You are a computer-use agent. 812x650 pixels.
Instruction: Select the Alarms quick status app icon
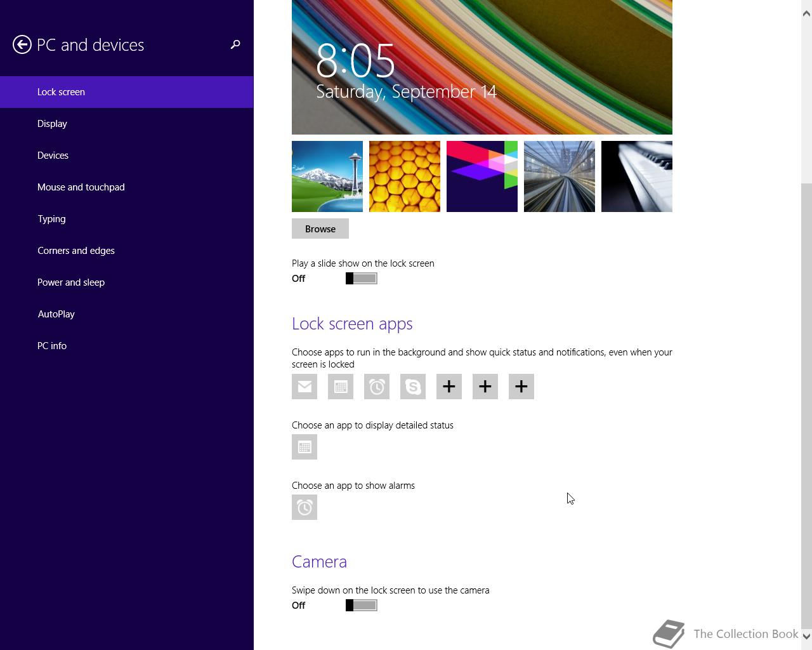(x=377, y=387)
